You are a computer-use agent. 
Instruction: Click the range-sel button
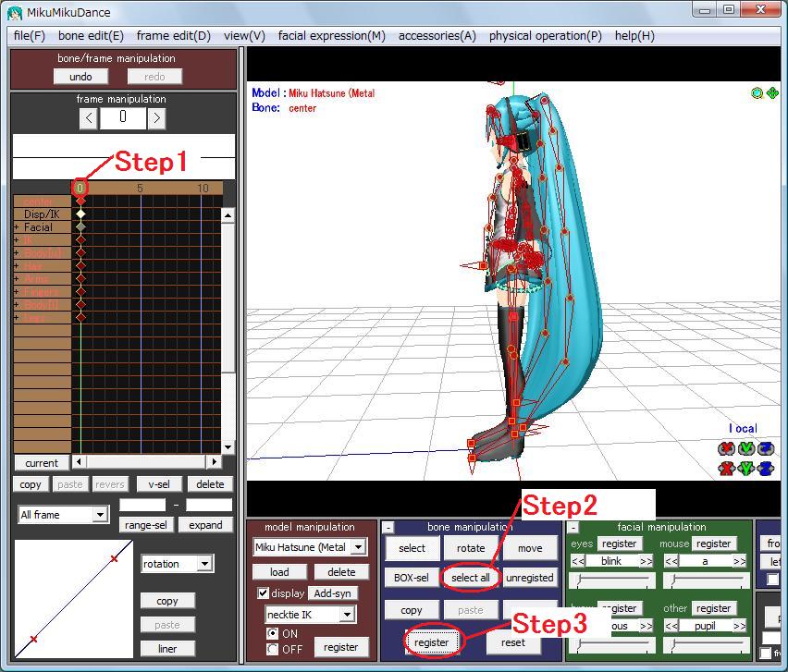[x=146, y=525]
